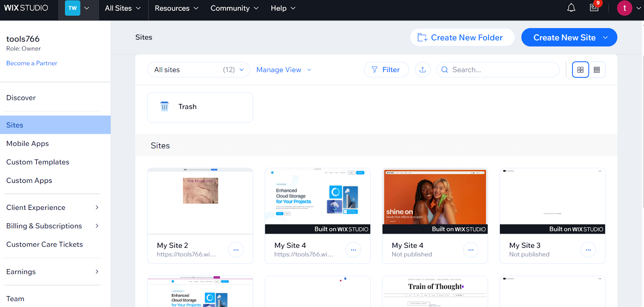Viewport: 644px width, 307px height.
Task: Open the All sites dropdown
Action: click(x=199, y=70)
